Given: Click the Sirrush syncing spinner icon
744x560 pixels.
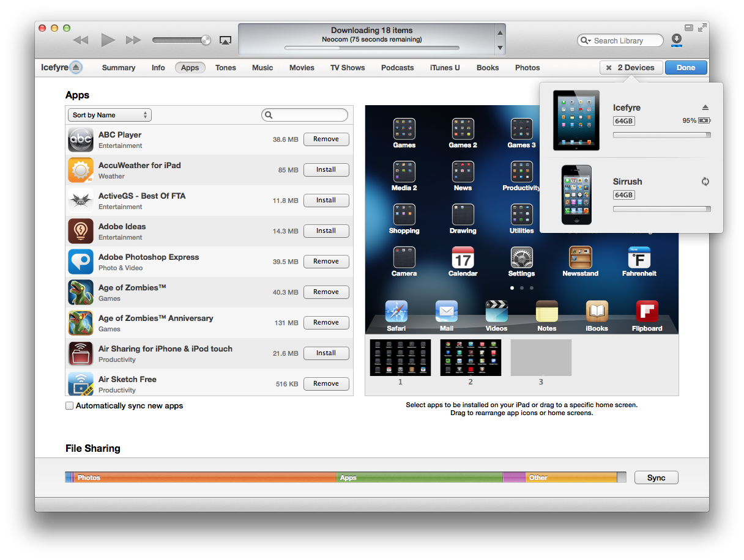Looking at the screenshot, I should pyautogui.click(x=705, y=182).
